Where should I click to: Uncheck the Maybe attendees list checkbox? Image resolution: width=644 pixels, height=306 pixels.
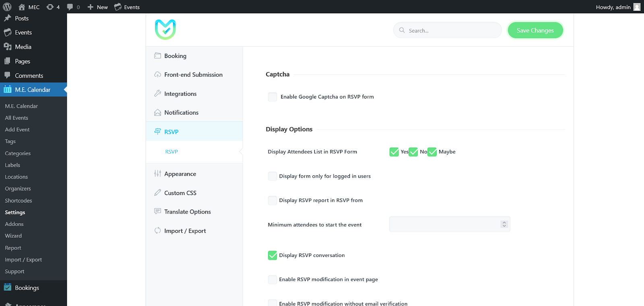click(432, 152)
